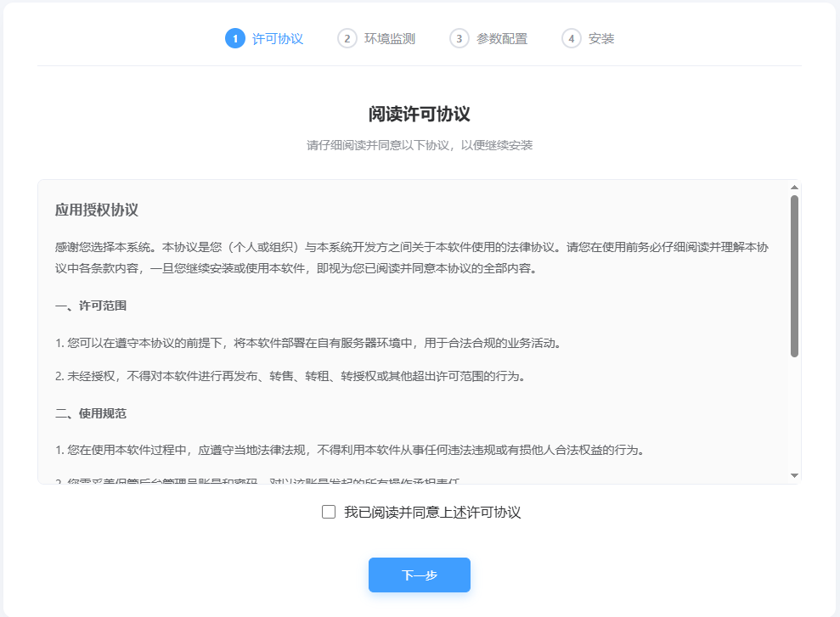Click the 应用授权协议 heading
Image resolution: width=840 pixels, height=617 pixels.
click(97, 210)
